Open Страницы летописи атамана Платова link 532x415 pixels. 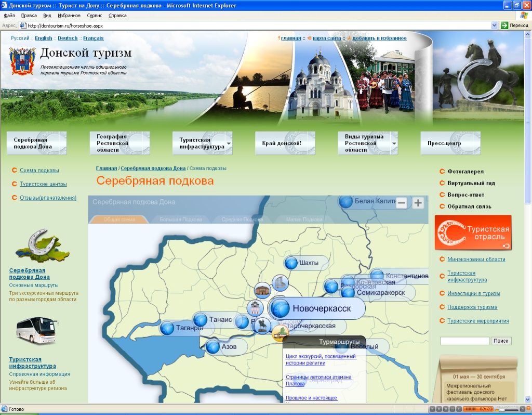click(x=318, y=380)
